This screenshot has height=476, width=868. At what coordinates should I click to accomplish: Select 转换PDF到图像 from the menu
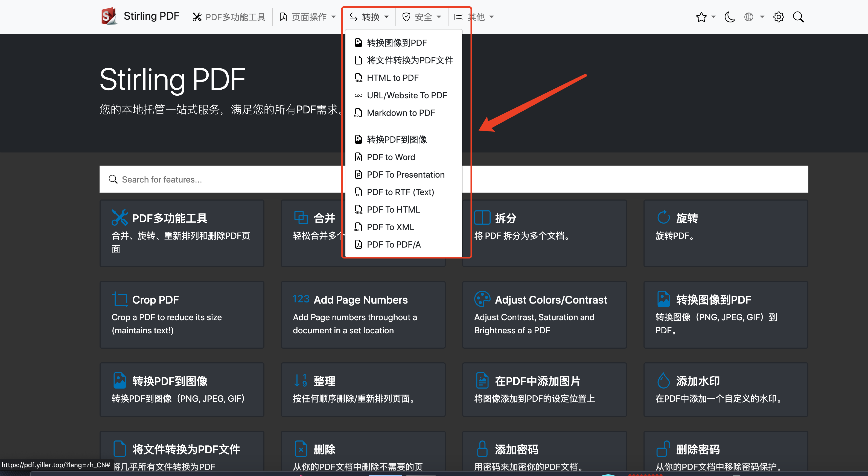click(x=403, y=139)
